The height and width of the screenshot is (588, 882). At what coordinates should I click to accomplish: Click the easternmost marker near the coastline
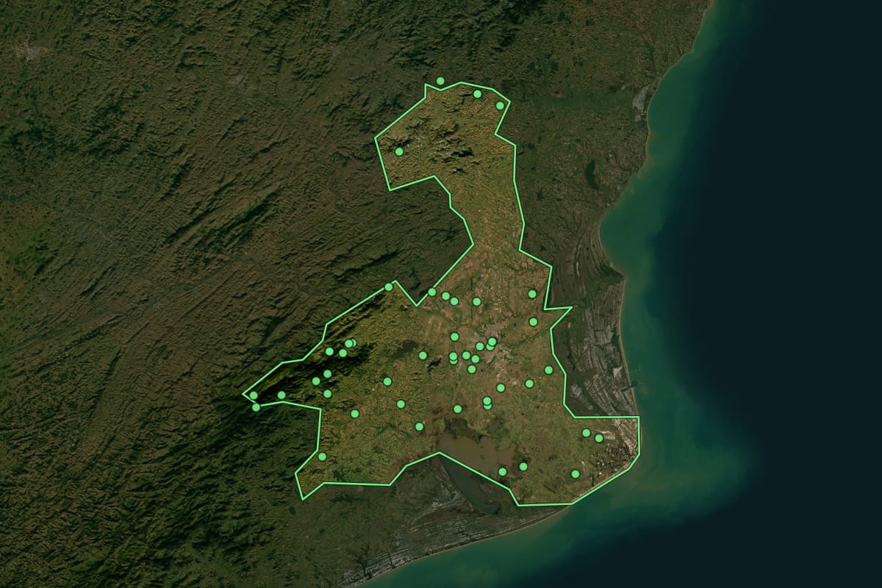(599, 438)
